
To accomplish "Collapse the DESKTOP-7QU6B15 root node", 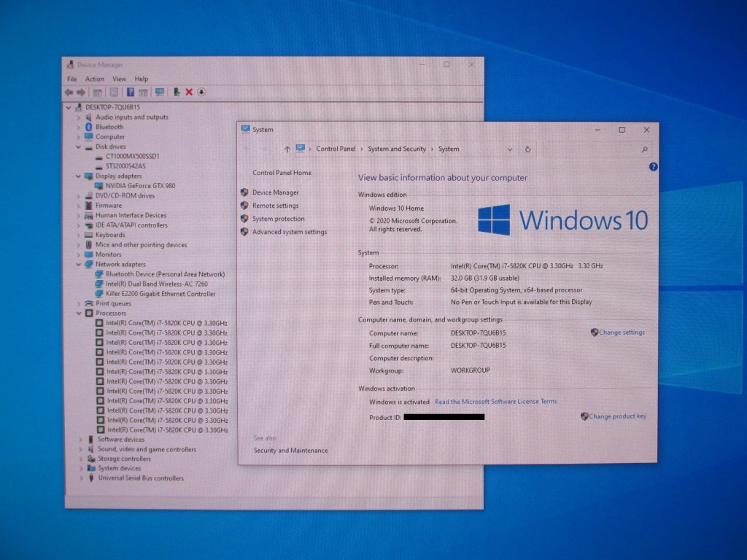I will pyautogui.click(x=69, y=108).
